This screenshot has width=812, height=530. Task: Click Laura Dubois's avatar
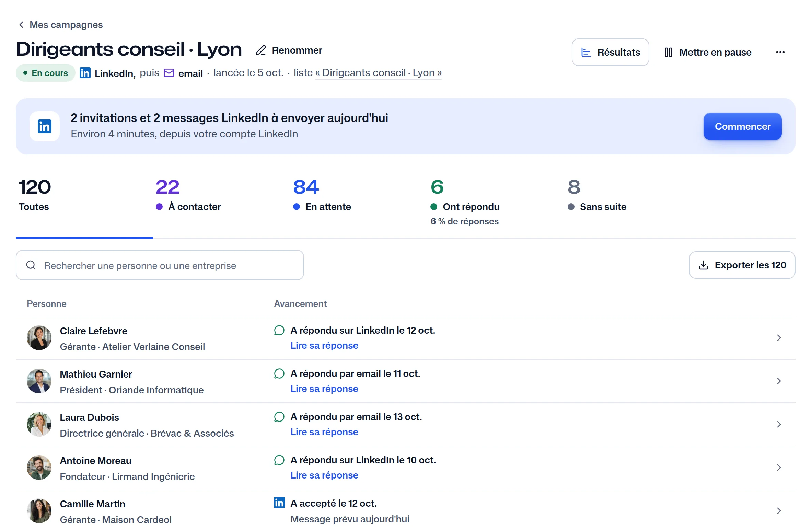pyautogui.click(x=39, y=424)
